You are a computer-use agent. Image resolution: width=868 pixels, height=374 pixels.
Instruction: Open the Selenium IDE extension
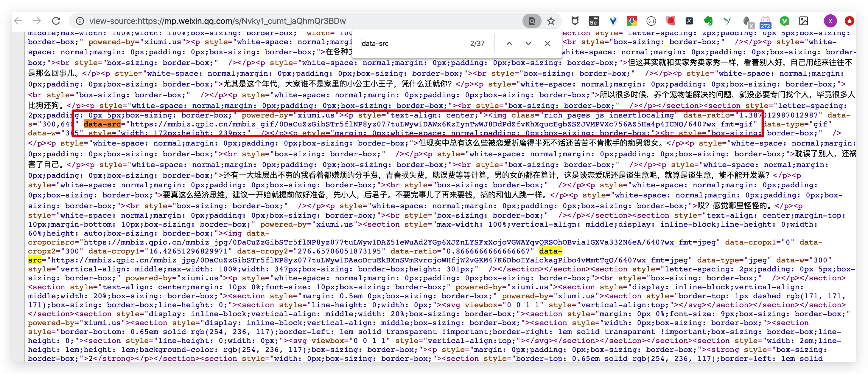594,21
